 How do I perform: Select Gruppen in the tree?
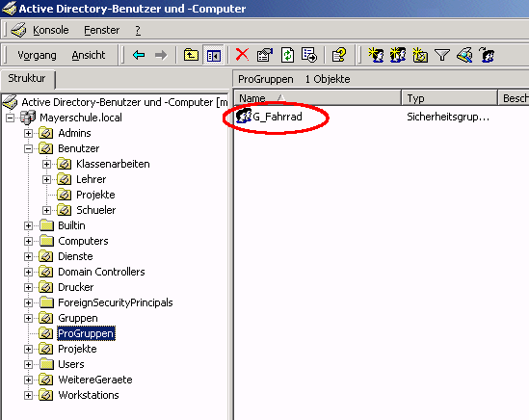[x=78, y=318]
